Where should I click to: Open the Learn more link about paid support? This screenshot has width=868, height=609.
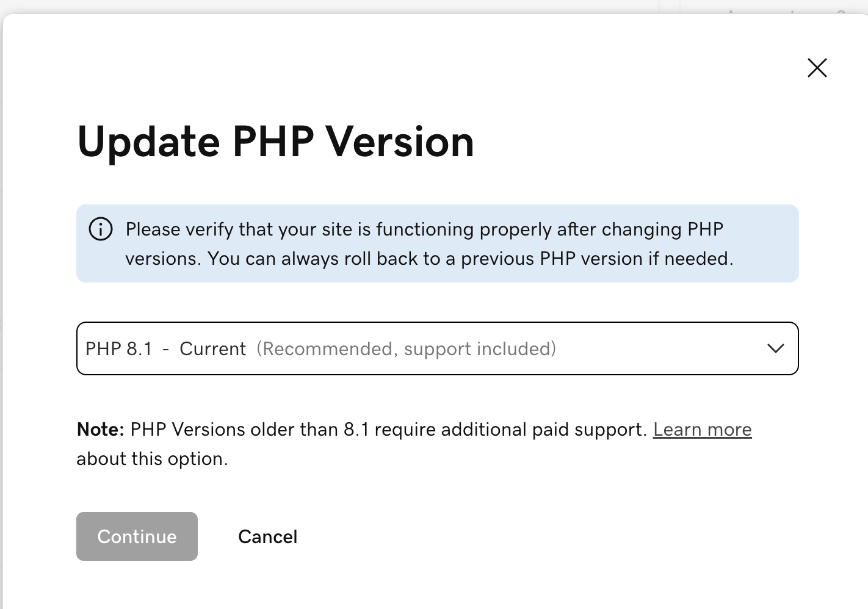coord(703,429)
